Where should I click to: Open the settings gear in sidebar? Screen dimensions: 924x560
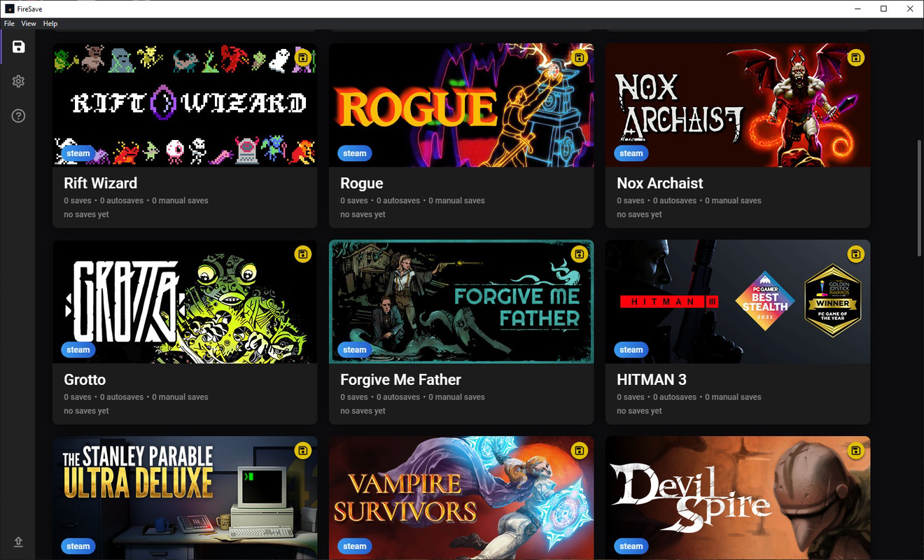pos(19,81)
